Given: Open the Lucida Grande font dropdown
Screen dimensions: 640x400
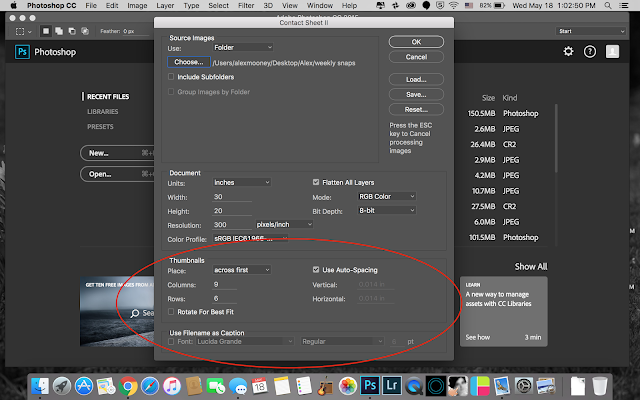Looking at the screenshot, I should (x=245, y=341).
